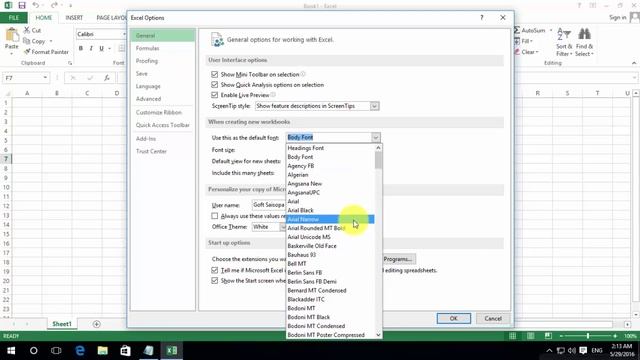Click the insert function fx icon
The image size is (640, 360).
click(107, 78)
